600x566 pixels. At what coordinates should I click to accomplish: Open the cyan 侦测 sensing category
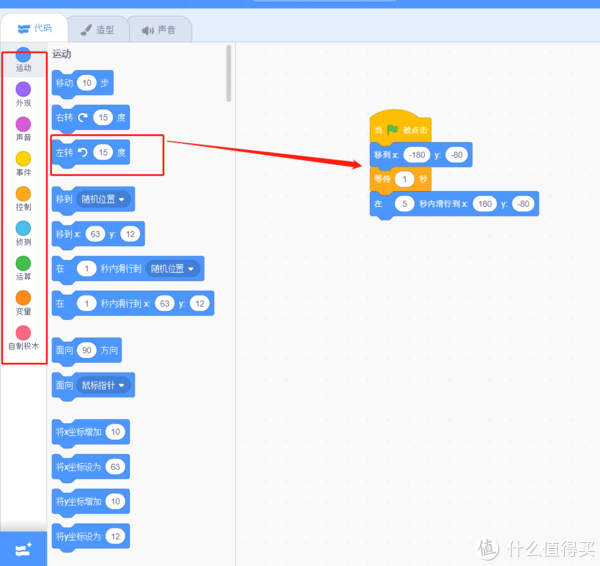(23, 228)
